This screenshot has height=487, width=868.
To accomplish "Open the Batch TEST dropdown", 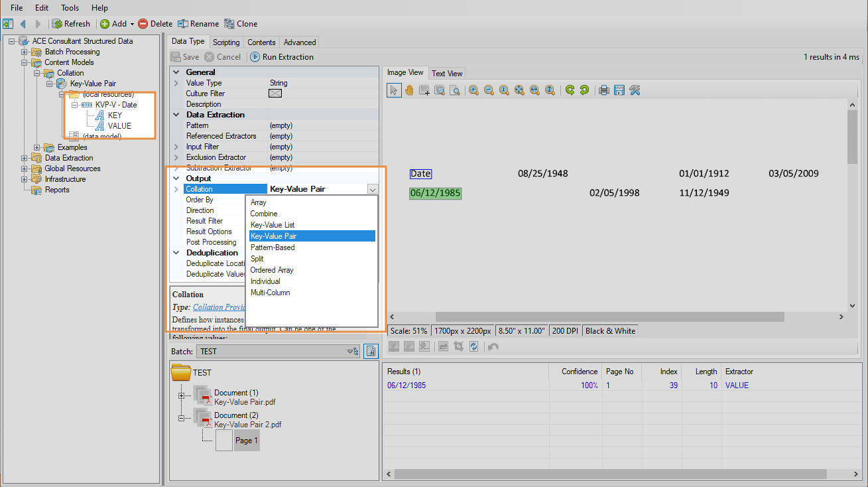I will point(349,352).
